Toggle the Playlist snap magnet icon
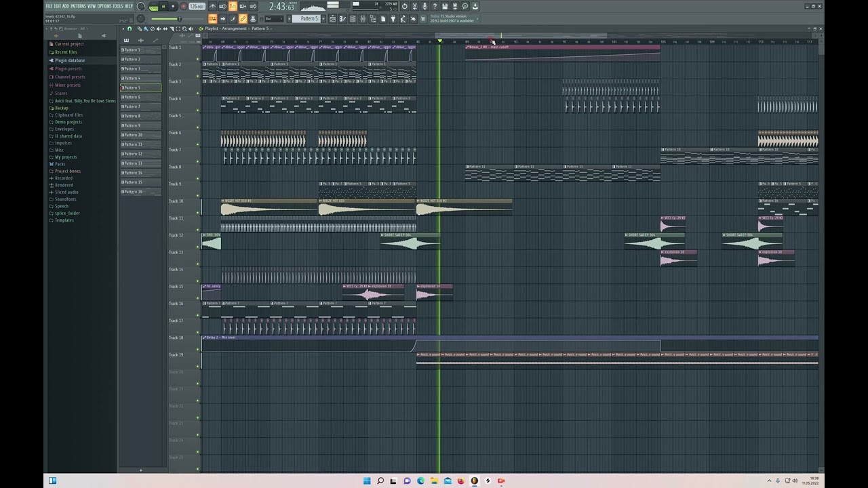The height and width of the screenshot is (488, 868). point(130,28)
